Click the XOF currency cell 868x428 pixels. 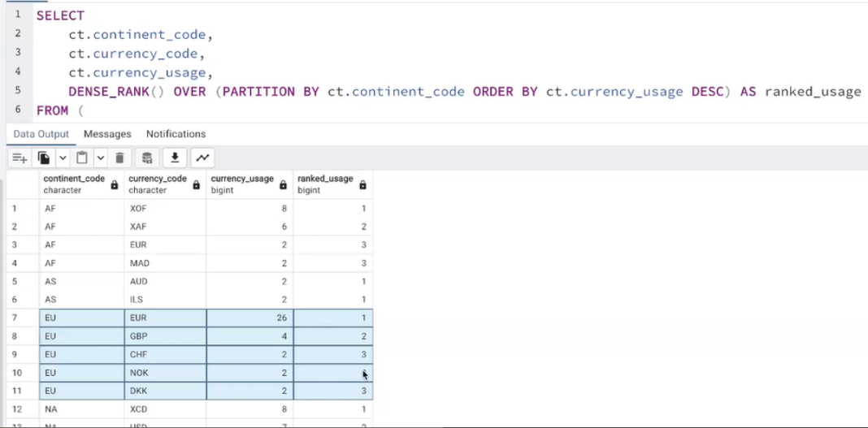pyautogui.click(x=166, y=209)
